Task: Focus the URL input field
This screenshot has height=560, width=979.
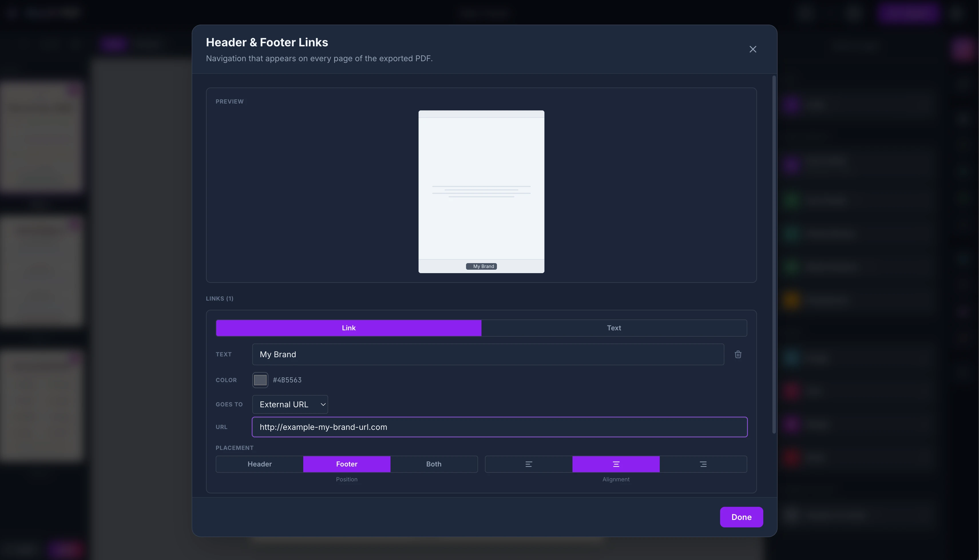Action: tap(500, 427)
